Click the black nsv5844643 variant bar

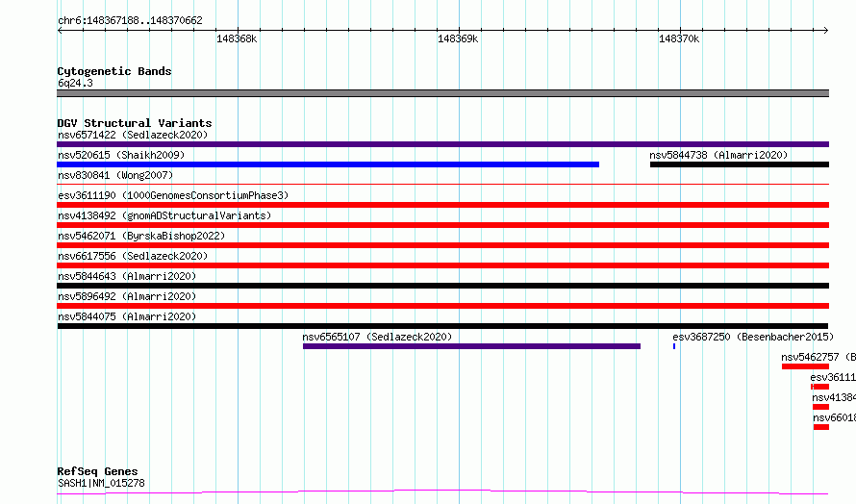click(442, 286)
